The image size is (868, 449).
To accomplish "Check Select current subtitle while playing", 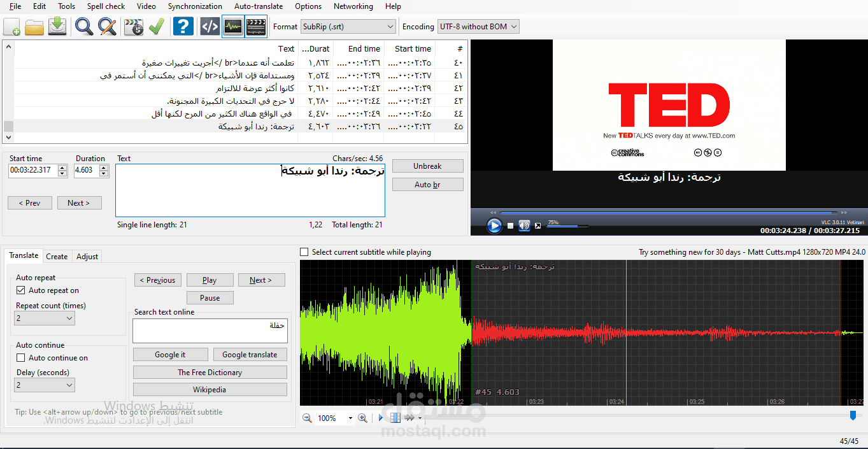I will coord(304,252).
